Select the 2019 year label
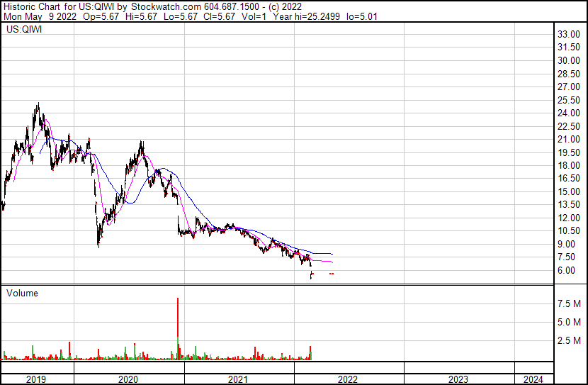Viewport: 588px width, 385px height. pyautogui.click(x=36, y=379)
